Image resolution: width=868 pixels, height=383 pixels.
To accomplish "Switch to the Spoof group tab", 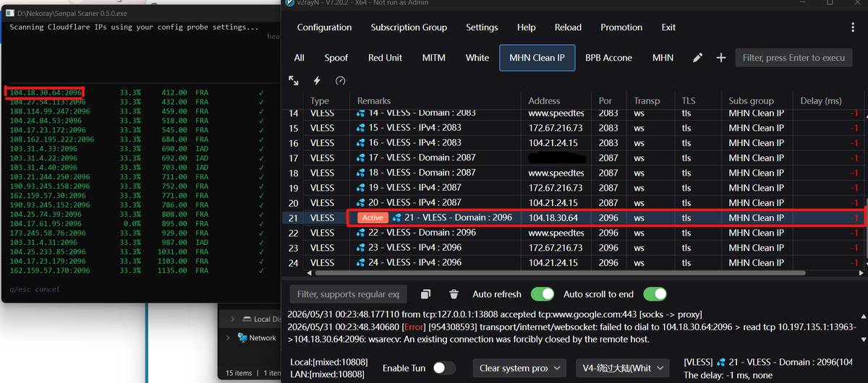I will pyautogui.click(x=336, y=58).
